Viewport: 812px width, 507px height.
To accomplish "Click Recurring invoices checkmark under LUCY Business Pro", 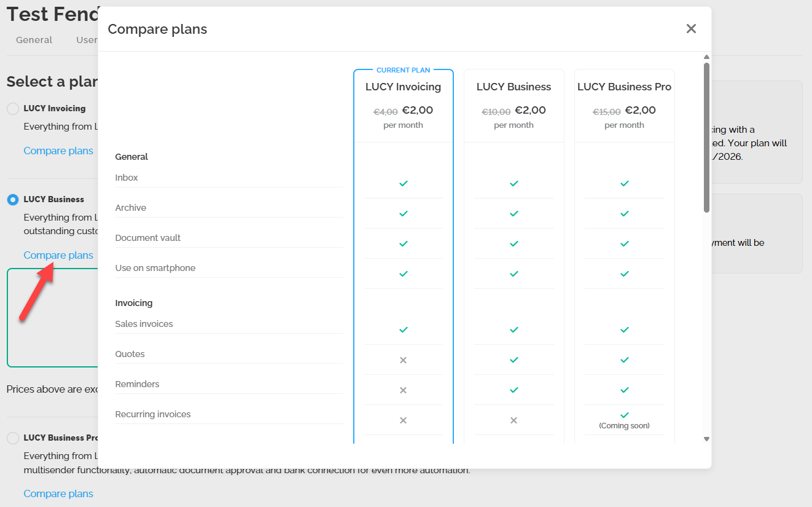I will pos(625,415).
